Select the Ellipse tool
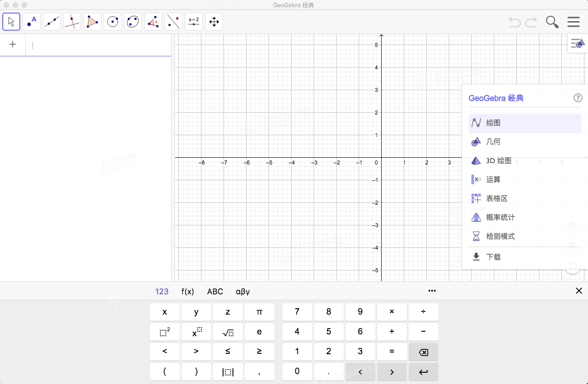 [x=133, y=22]
